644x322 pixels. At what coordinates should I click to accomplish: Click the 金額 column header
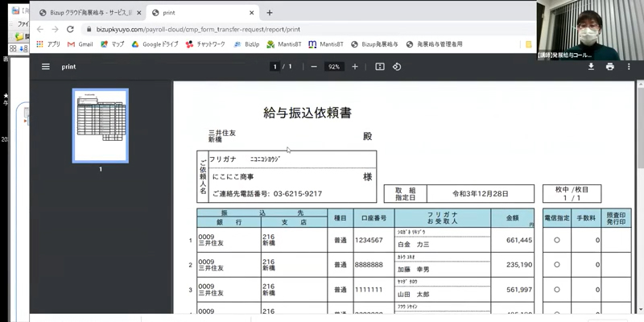click(x=512, y=218)
